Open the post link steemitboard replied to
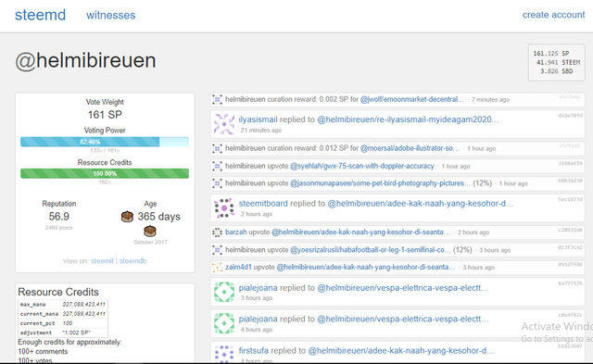The image size is (593, 364). coord(420,204)
